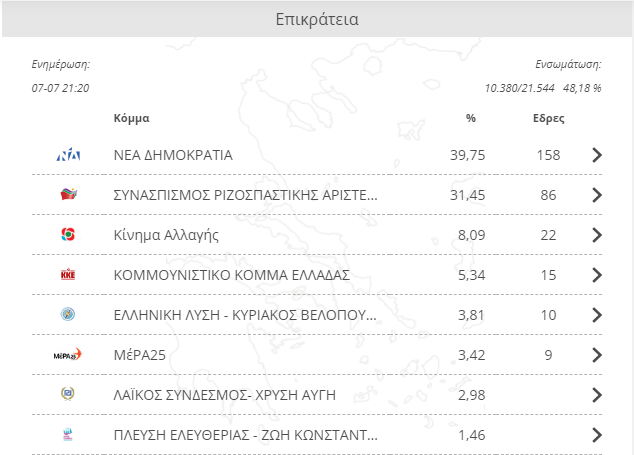The image size is (634, 455).
Task: Select the ΛΑΪΚΟΣ ΣΥΝΔΕΣΜΟΣ- ΧΡΥΣΗ ΑΥΓΗ name
Action: [x=225, y=395]
